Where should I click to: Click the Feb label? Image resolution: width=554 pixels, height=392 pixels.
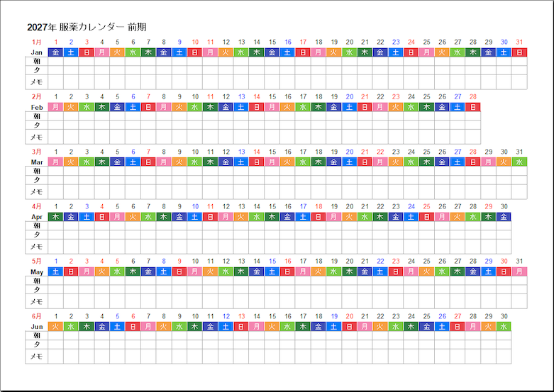pos(37,107)
